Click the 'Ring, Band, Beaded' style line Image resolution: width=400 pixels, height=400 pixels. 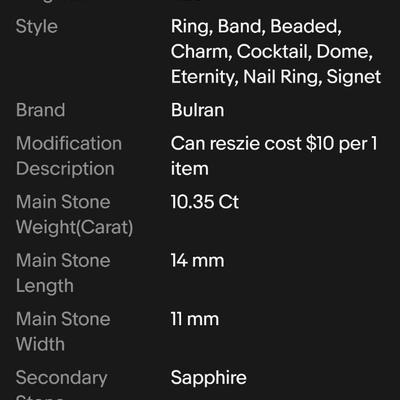(256, 27)
